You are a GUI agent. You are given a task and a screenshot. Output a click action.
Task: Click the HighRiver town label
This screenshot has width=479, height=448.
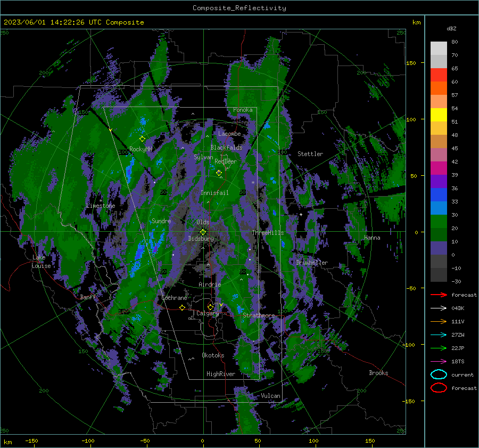click(x=221, y=374)
